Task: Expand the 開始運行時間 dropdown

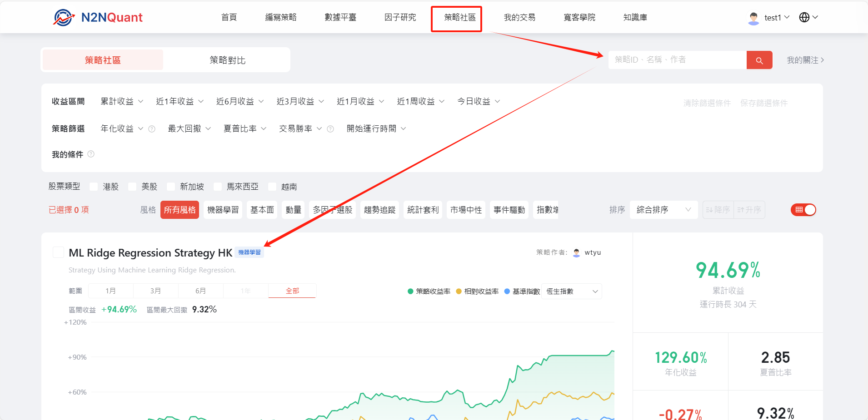Action: coord(376,129)
